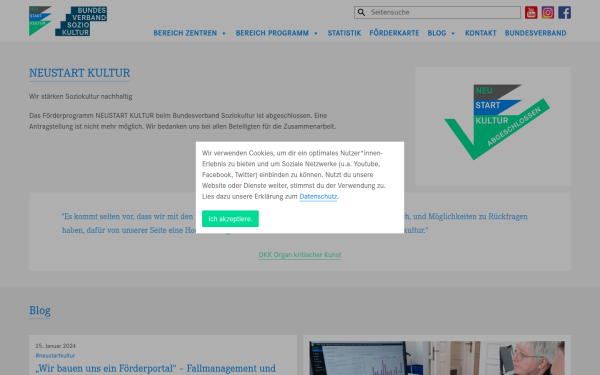600x375 pixels.
Task: Open the #neustartkultur tag link
Action: point(55,355)
